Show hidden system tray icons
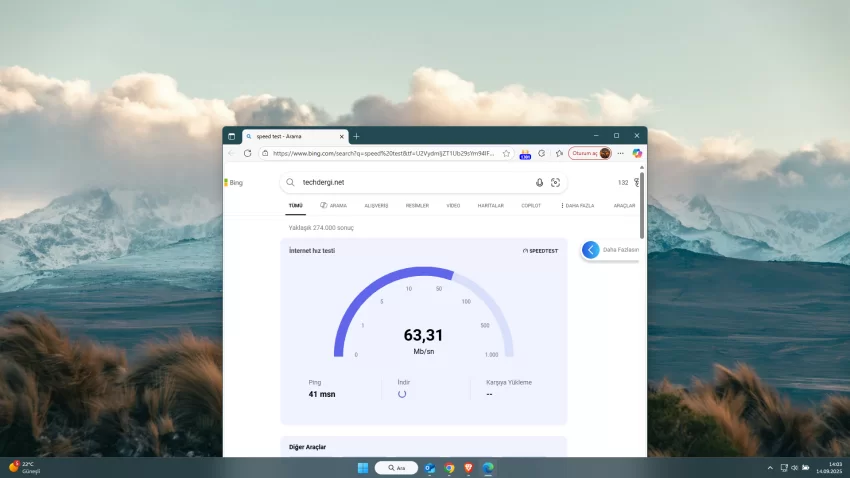Screen dimensions: 850x478 point(770,467)
